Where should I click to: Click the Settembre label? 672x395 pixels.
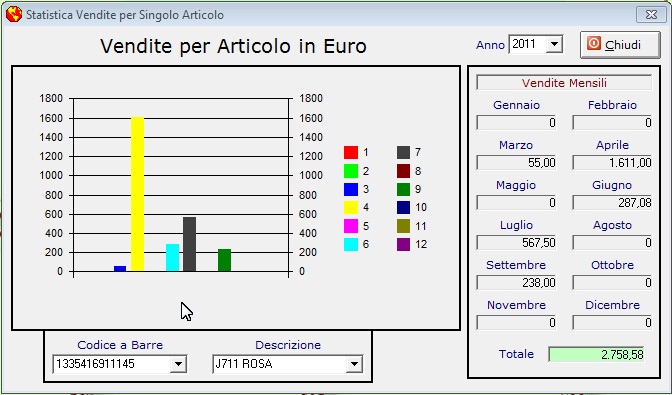click(x=516, y=265)
